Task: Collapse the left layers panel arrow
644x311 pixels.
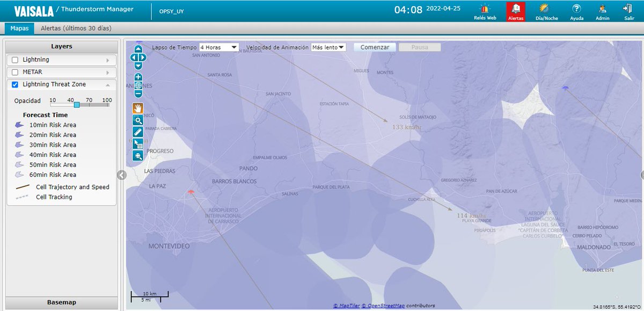Action: (121, 175)
